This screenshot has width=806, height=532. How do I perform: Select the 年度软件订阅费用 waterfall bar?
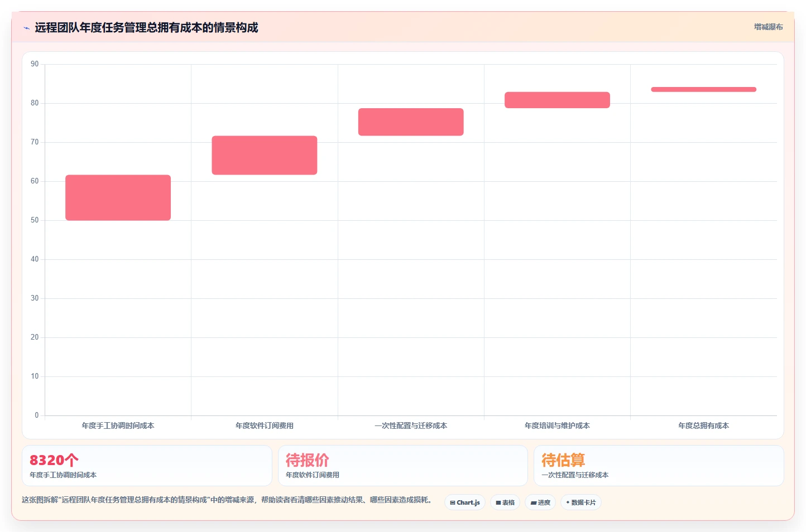point(265,155)
